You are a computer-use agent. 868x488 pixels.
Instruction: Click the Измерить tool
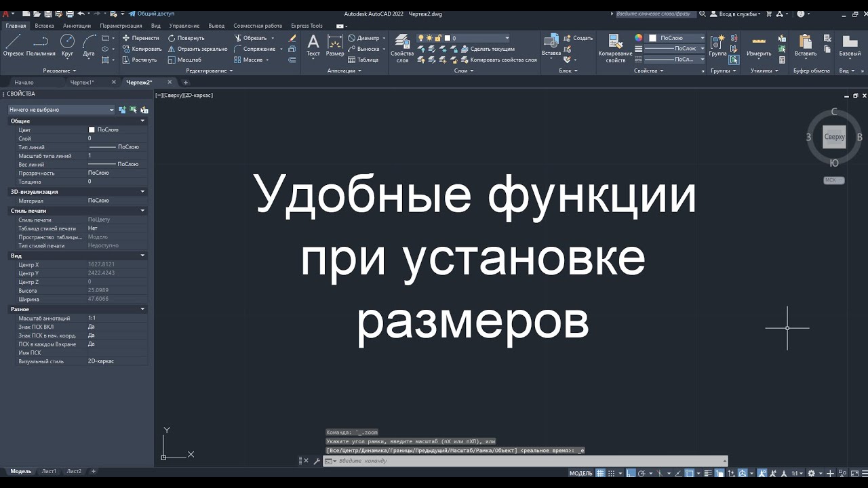759,45
